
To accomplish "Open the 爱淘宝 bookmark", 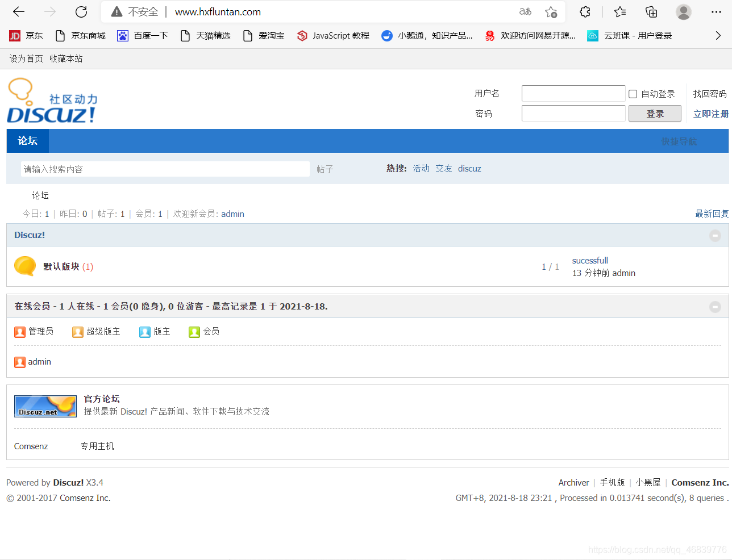I will (x=264, y=36).
